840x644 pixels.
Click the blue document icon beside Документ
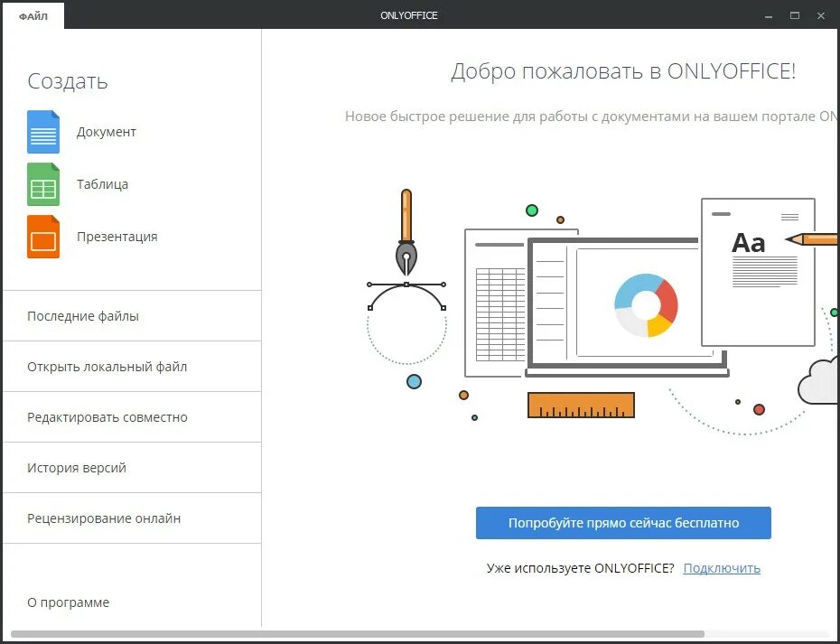tap(42, 132)
